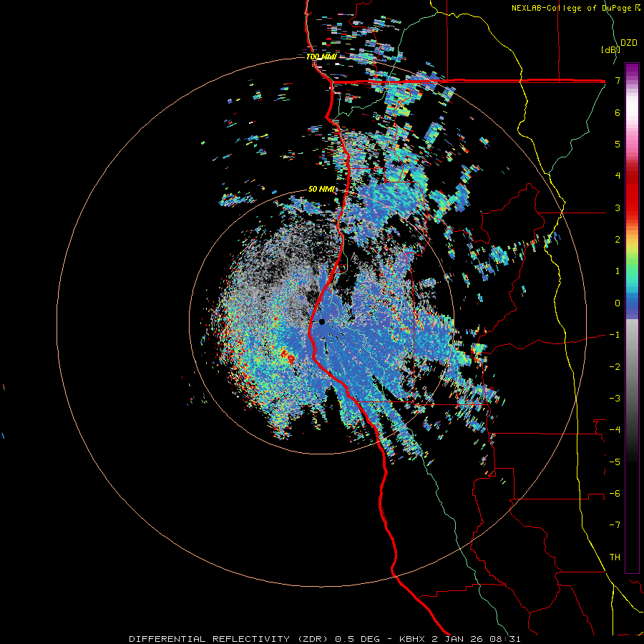The height and width of the screenshot is (644, 644).
Task: Click the -3 dB scale label
Action: [615, 399]
